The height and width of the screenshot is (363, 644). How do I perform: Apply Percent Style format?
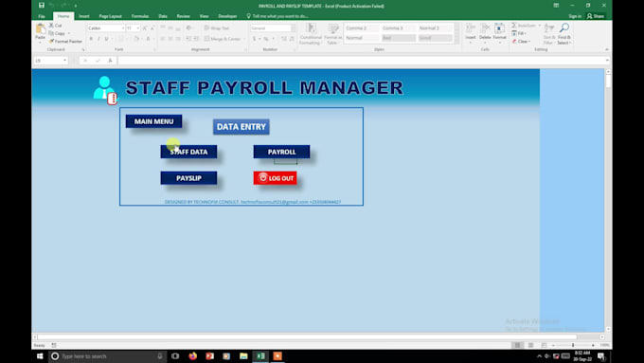point(266,39)
